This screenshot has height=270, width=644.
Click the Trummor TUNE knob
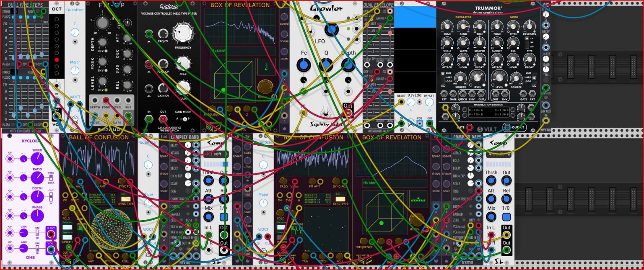447,26
